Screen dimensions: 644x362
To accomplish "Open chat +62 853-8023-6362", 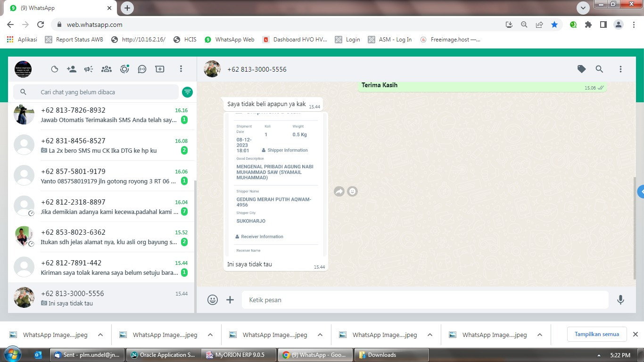I will pos(101,237).
